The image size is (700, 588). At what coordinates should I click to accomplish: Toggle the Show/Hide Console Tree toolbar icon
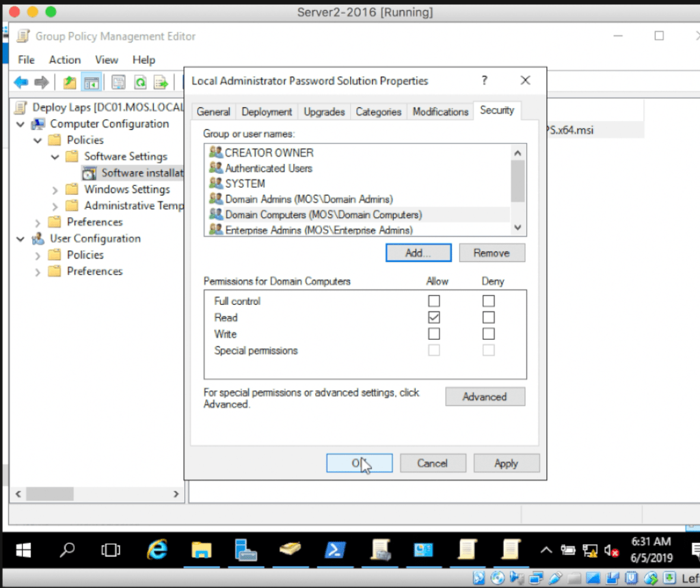click(x=90, y=82)
